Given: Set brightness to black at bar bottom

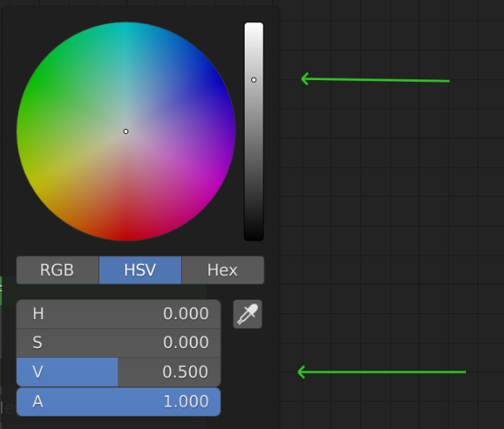Looking at the screenshot, I should [x=254, y=237].
